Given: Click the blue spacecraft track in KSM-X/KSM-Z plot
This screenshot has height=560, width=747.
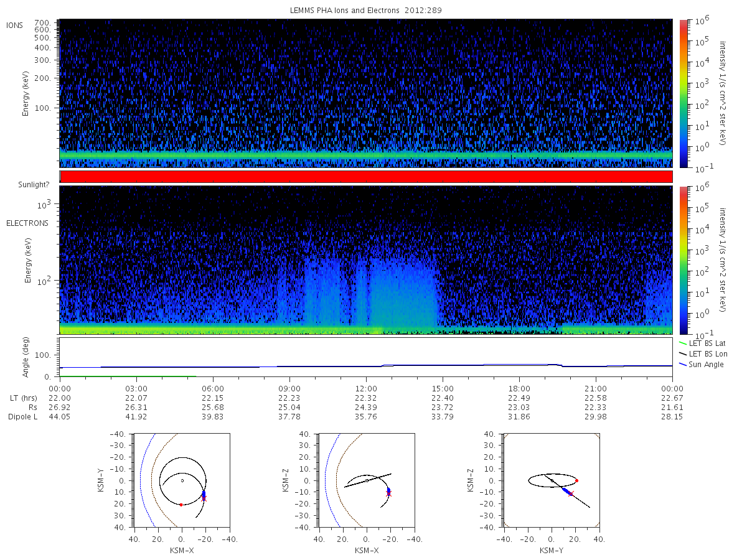Looking at the screenshot, I should pyautogui.click(x=388, y=492).
